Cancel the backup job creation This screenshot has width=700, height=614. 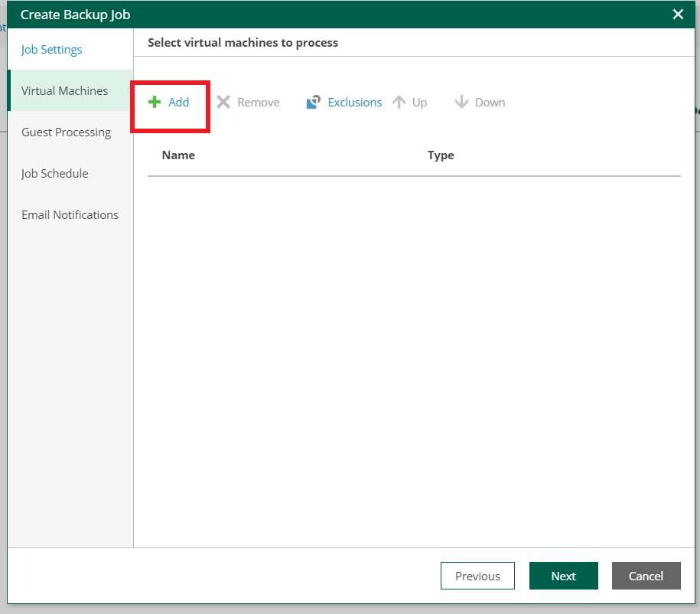646,575
